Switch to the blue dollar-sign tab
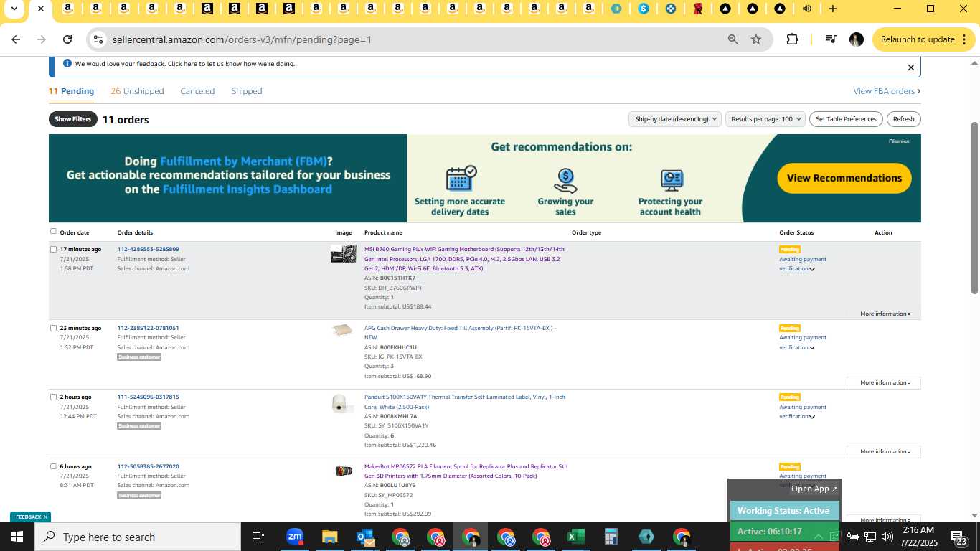The height and width of the screenshot is (551, 980). coord(644,9)
